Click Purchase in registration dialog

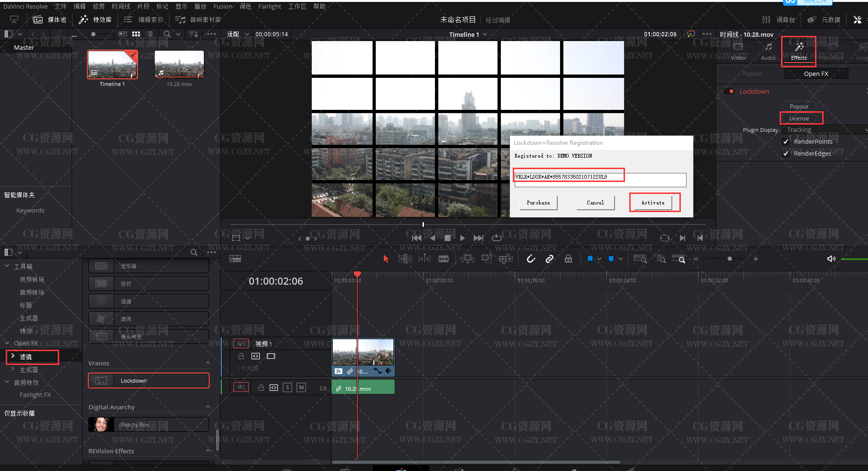click(538, 203)
